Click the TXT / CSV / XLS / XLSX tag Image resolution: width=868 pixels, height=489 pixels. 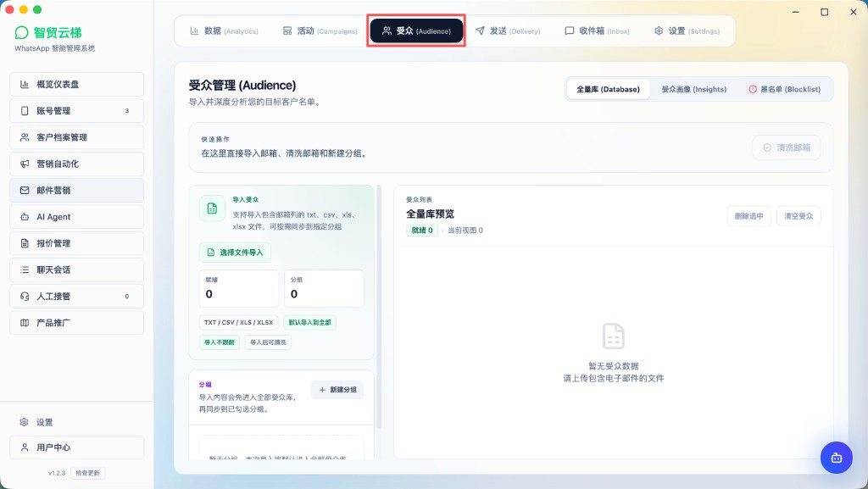click(238, 323)
